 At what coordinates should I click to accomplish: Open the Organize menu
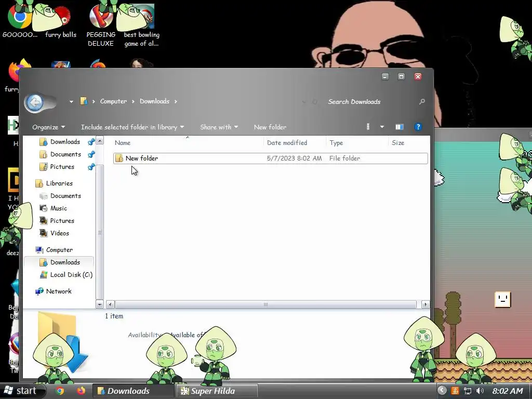tap(48, 127)
